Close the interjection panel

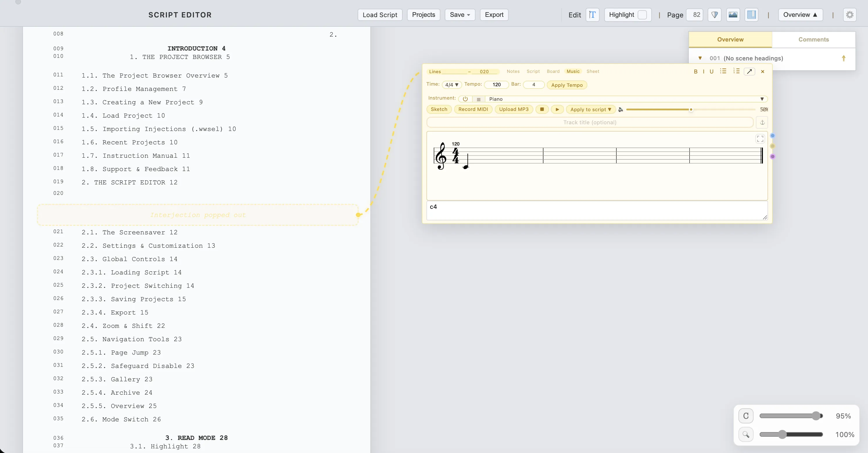coord(763,71)
